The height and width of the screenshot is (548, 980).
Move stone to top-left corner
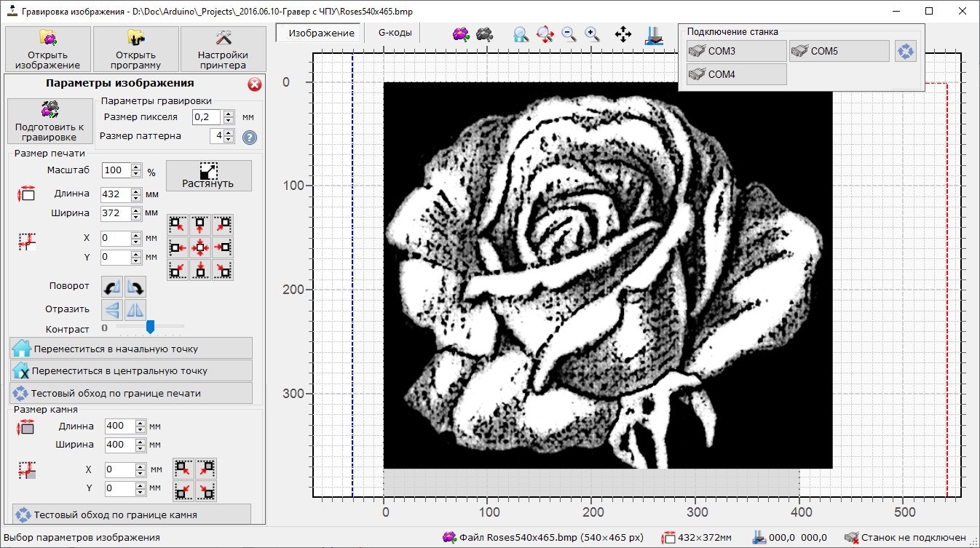(x=183, y=468)
